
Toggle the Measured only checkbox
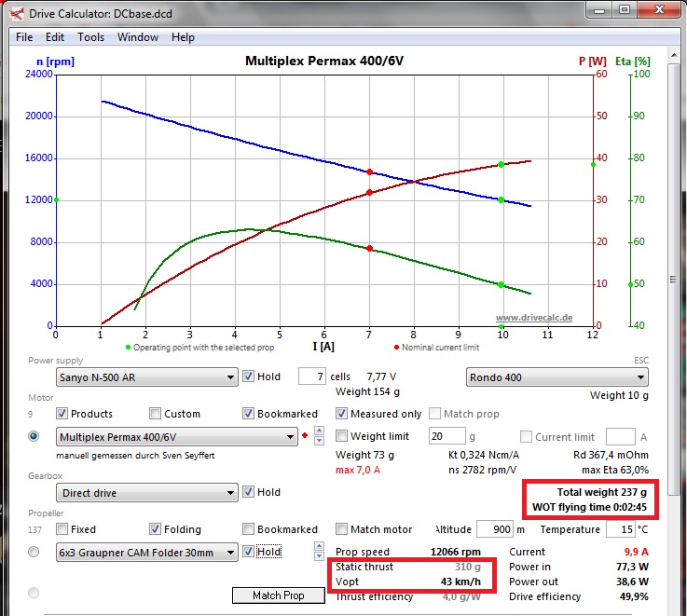[342, 414]
